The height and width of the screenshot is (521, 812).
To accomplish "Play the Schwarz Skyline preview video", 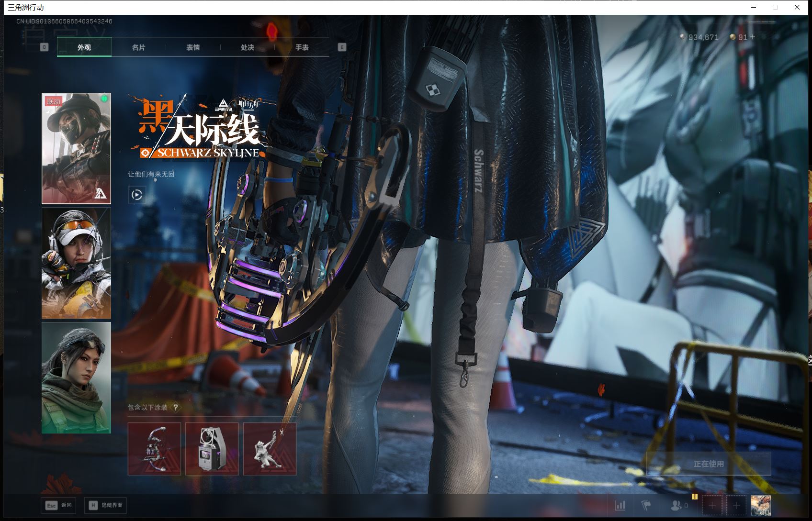I will pos(136,195).
